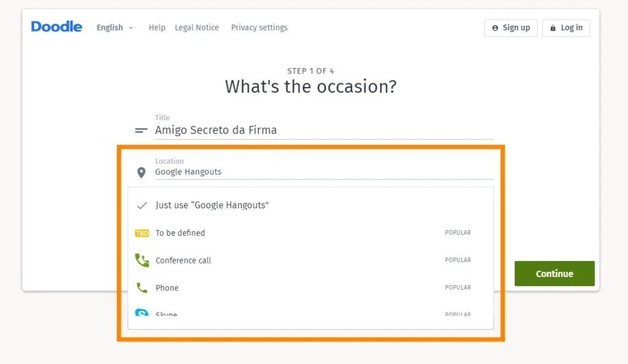Go to Privacy settings
This screenshot has width=628, height=364.
(x=259, y=28)
